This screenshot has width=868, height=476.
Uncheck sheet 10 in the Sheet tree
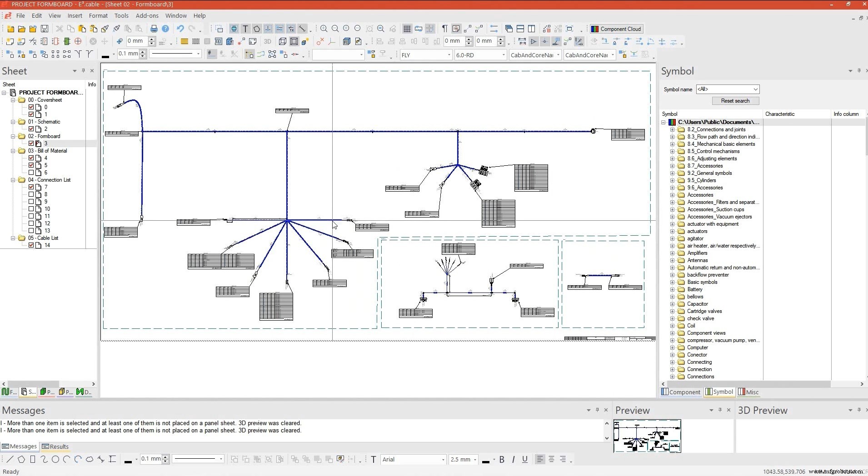pyautogui.click(x=31, y=209)
